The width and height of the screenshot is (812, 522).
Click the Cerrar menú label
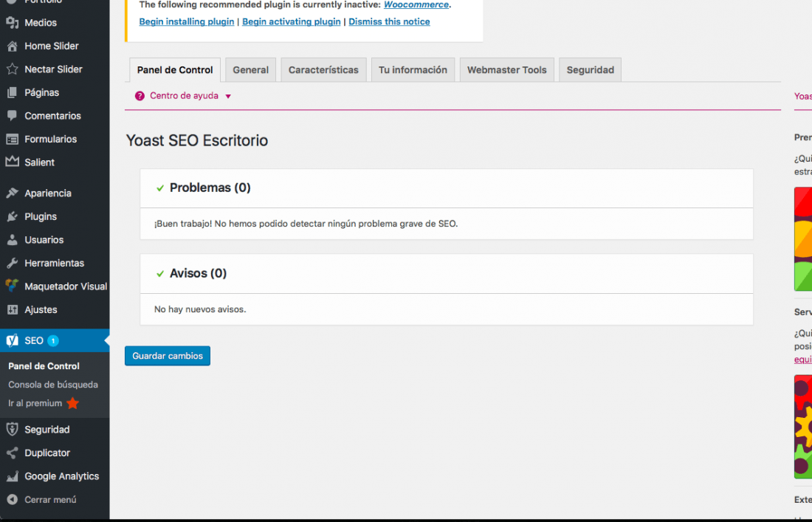pos(50,500)
